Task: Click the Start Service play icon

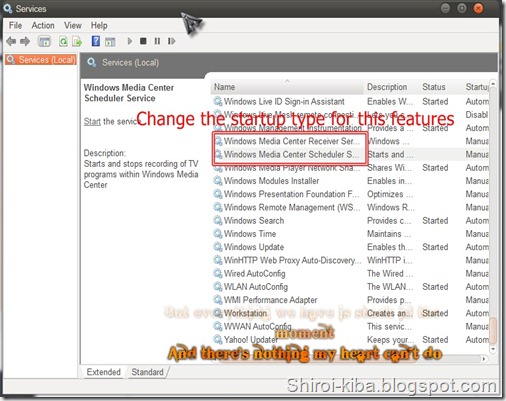Action: (x=130, y=41)
